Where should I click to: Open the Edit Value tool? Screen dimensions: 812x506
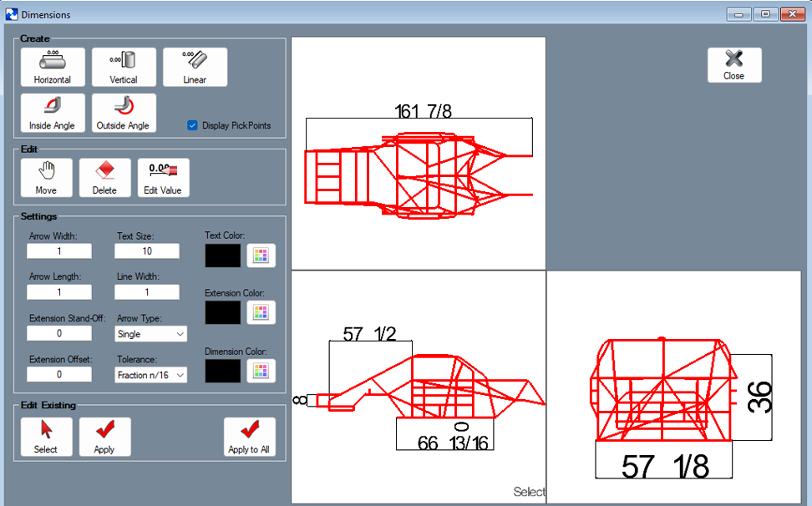163,178
